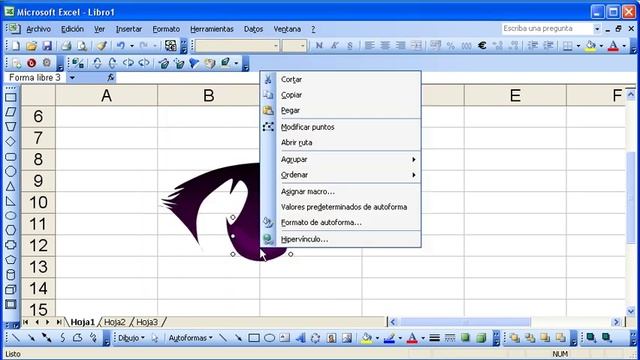Select the Oval tool in Drawing toolbar
The image size is (640, 360).
pos(269,338)
